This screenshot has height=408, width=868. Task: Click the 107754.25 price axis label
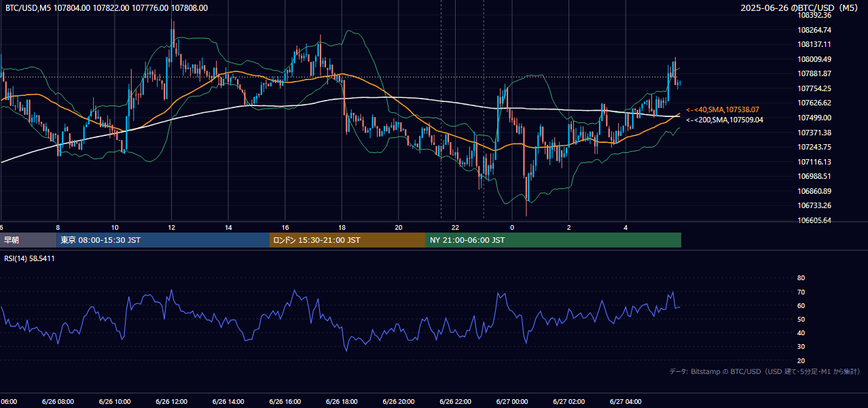coord(814,88)
